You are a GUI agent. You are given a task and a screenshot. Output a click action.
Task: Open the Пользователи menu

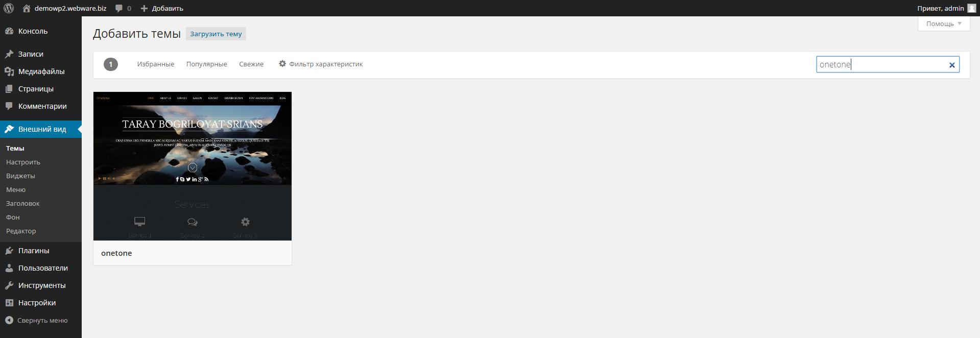pyautogui.click(x=43, y=268)
